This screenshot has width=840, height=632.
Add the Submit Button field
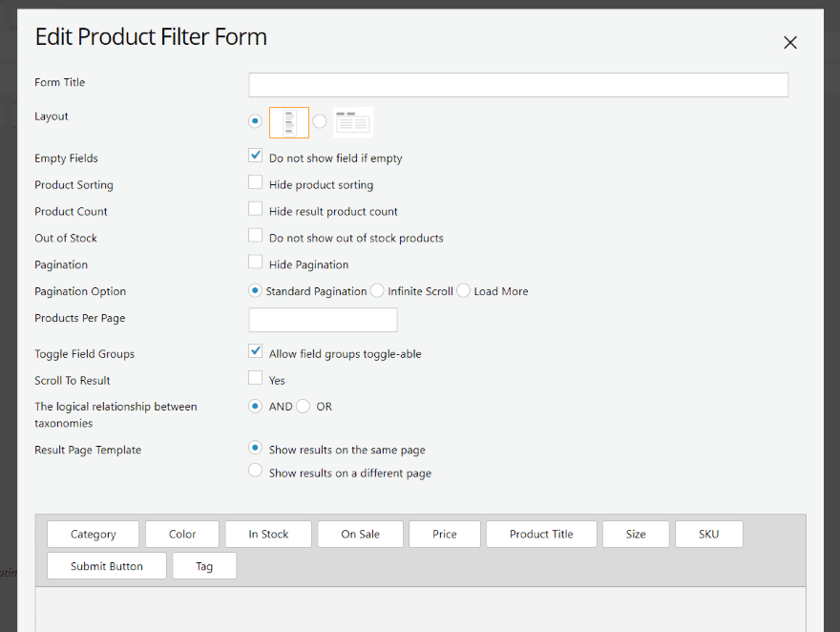point(107,566)
